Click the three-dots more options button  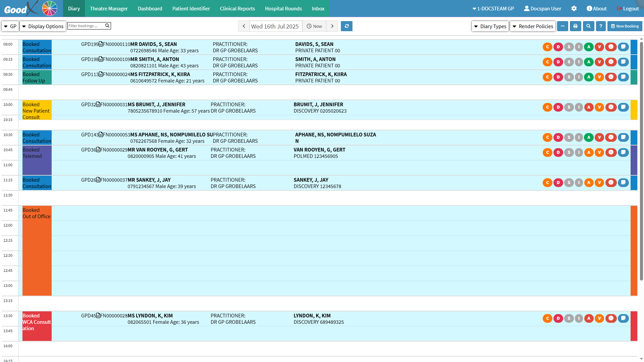click(562, 26)
